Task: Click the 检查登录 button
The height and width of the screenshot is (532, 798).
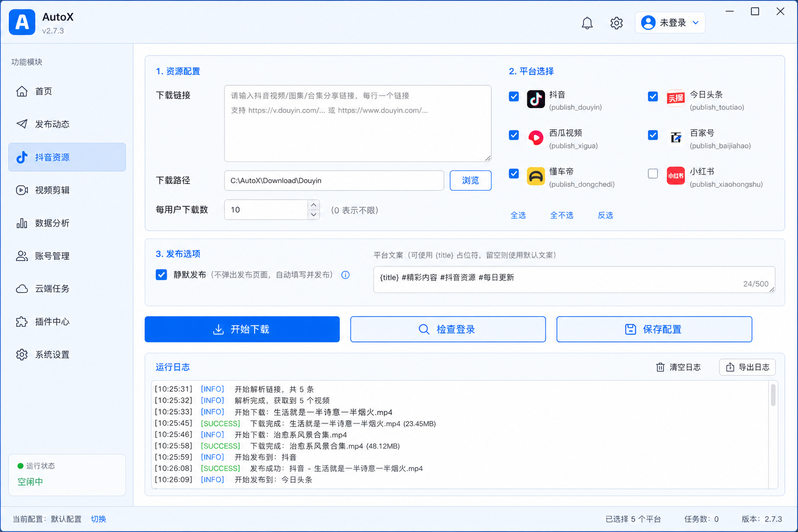Action: (x=448, y=329)
